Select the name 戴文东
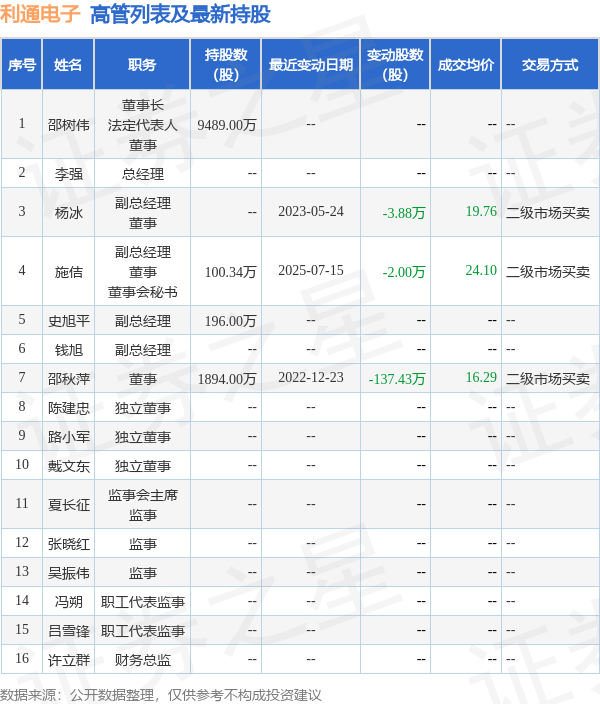Screen dimensions: 600x704 coord(68,466)
